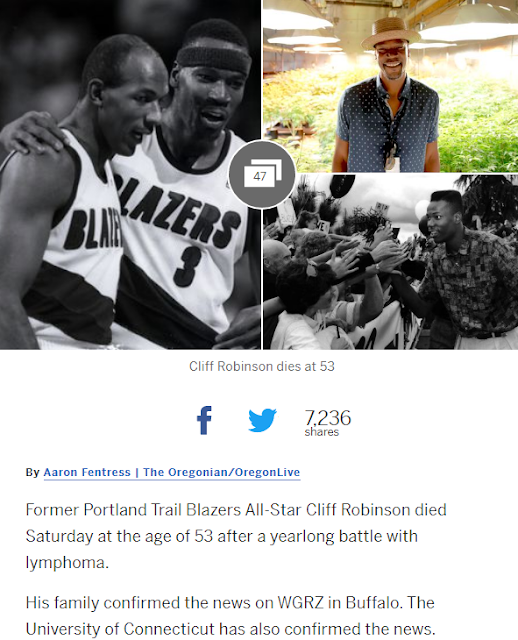View photo of man in straw hat
Viewport: 518px width, 640px height.
(391, 86)
